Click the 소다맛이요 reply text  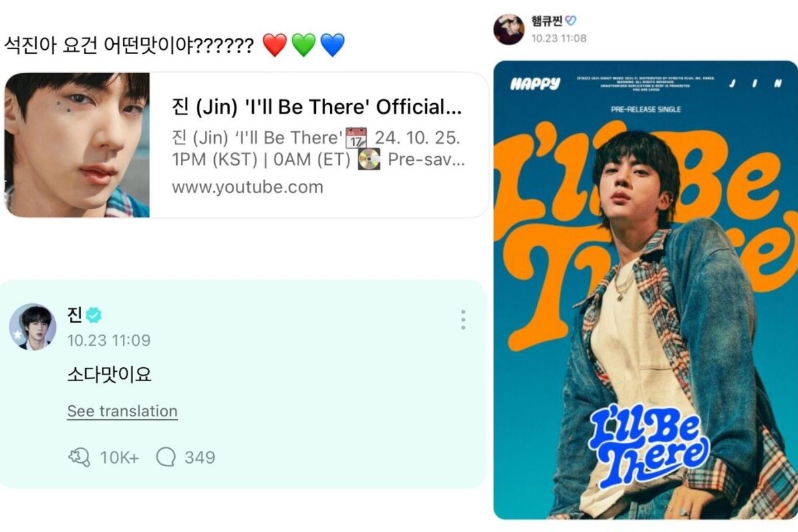(110, 375)
